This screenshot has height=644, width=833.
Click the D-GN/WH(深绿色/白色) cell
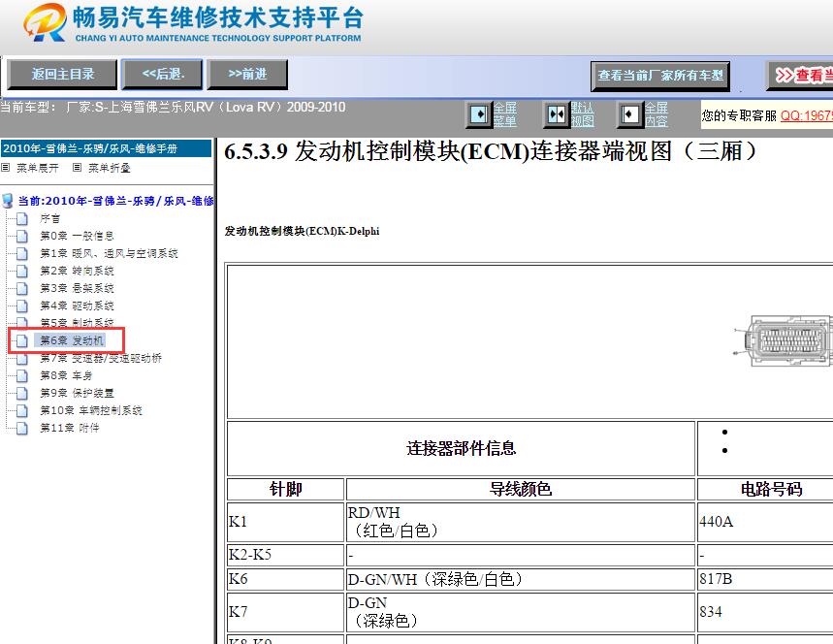coord(521,579)
